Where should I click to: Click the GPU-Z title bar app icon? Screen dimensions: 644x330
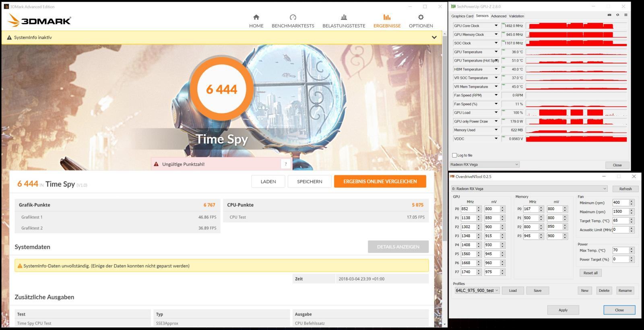click(453, 6)
